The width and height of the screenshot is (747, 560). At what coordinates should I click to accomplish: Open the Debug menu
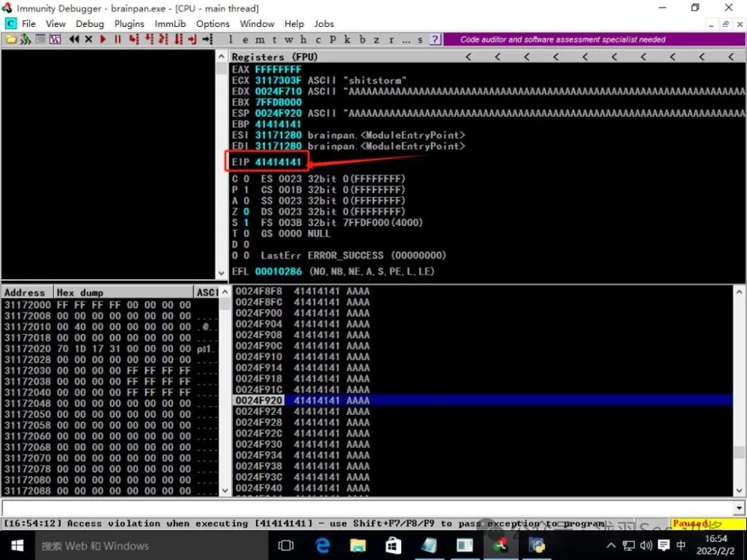point(89,24)
